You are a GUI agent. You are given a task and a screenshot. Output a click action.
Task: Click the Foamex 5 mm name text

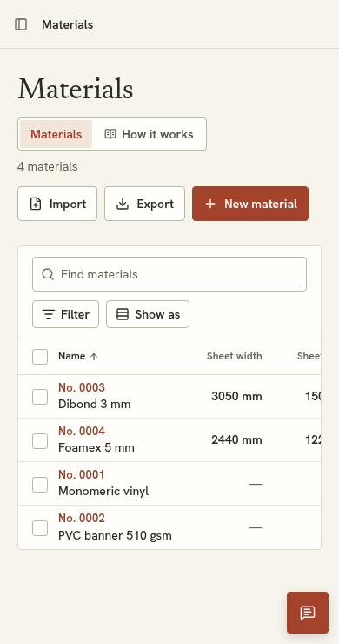(x=96, y=447)
